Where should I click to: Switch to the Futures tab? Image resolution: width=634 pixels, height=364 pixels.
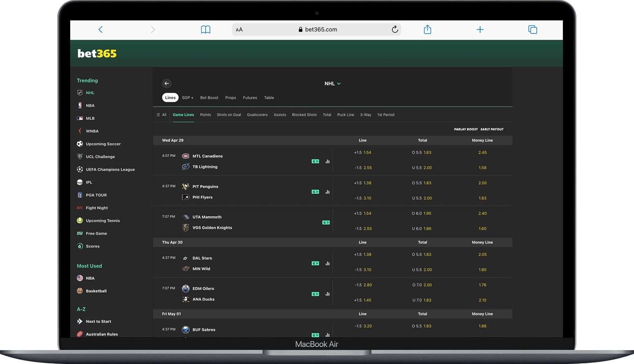[250, 98]
